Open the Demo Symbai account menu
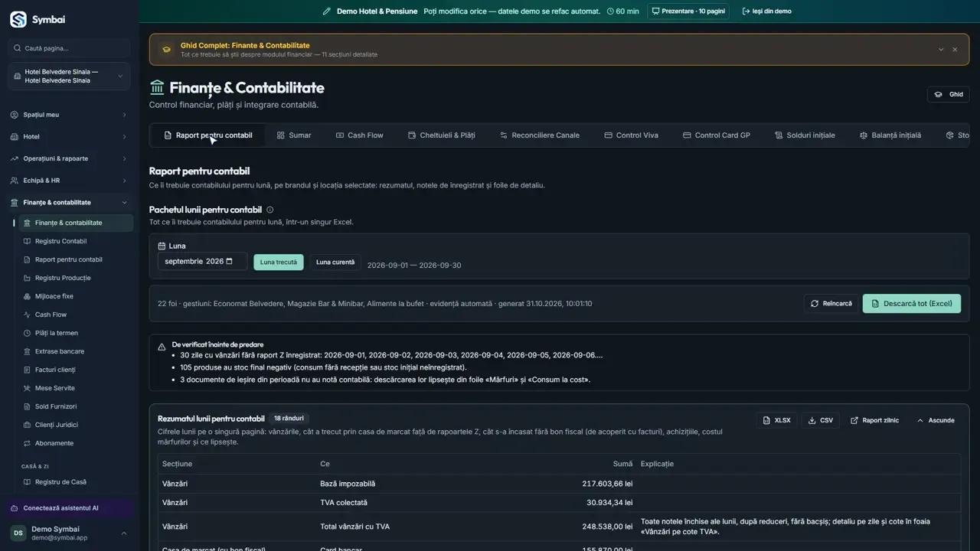This screenshot has height=551, width=980. pyautogui.click(x=70, y=533)
